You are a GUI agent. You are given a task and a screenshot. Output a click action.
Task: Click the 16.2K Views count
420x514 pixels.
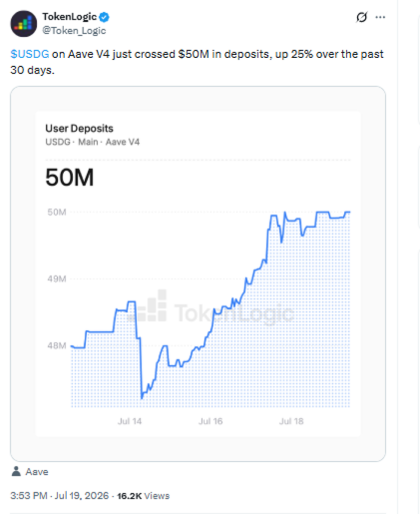(x=143, y=495)
